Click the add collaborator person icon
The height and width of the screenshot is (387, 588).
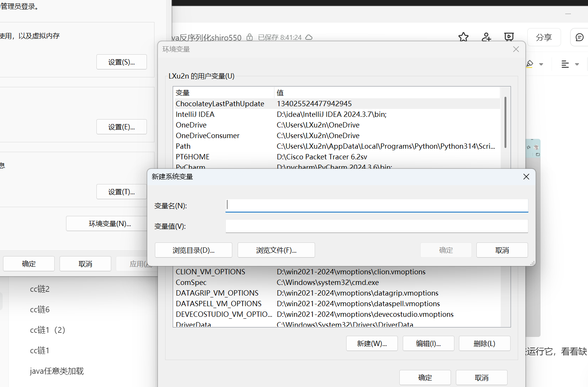(x=486, y=37)
